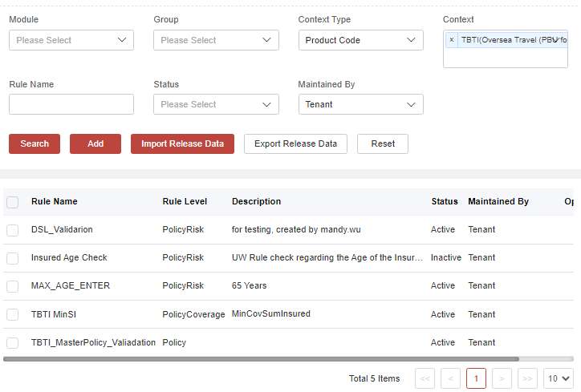Click Export Release Data
This screenshot has width=581, height=392.
pyautogui.click(x=295, y=143)
